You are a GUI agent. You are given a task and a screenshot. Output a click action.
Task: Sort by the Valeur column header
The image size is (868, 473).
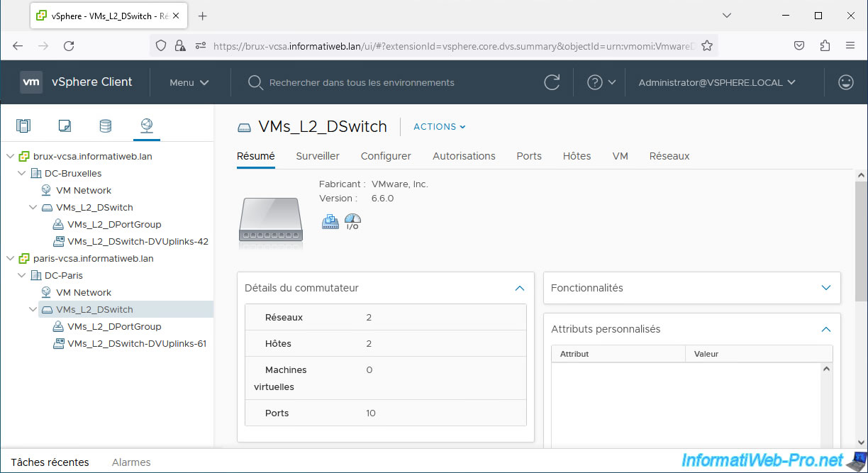(759, 353)
